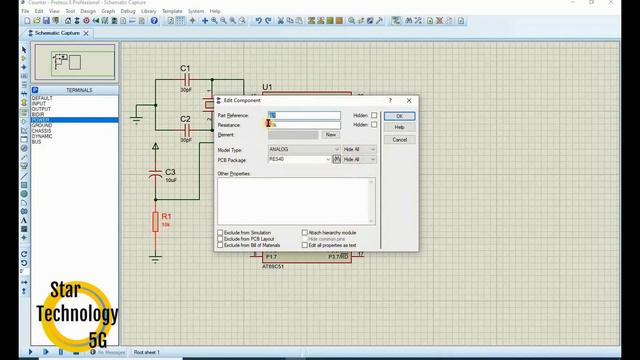Click OK in Edit Component dialog

[x=400, y=116]
